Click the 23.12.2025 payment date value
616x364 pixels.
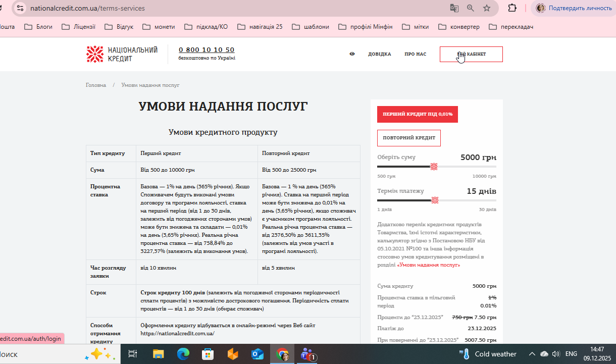[x=482, y=328]
